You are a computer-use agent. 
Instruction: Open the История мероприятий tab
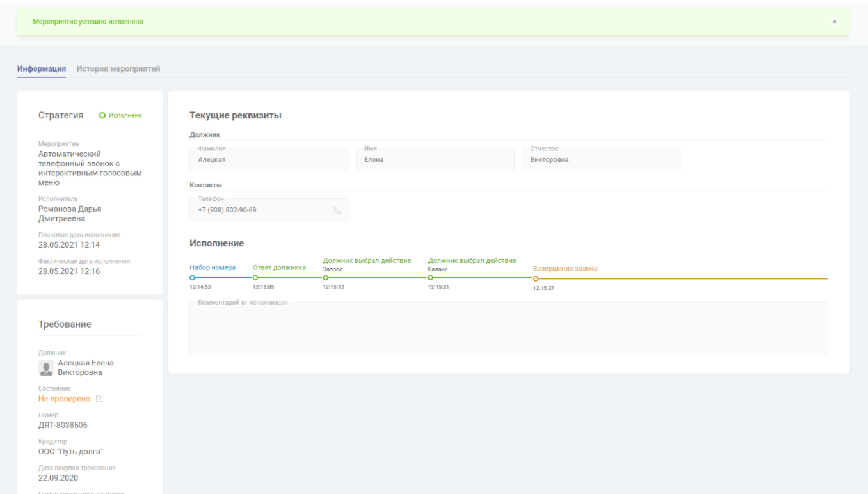(x=118, y=69)
